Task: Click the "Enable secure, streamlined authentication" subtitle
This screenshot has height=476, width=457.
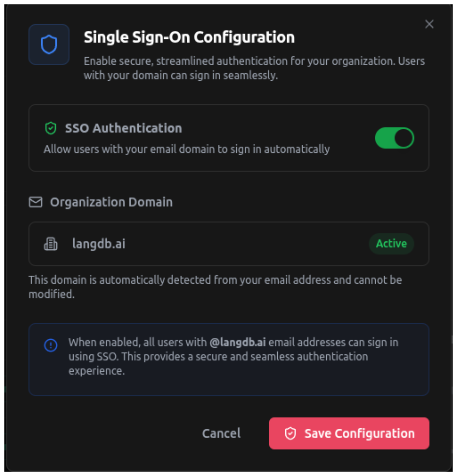Action: tap(254, 61)
